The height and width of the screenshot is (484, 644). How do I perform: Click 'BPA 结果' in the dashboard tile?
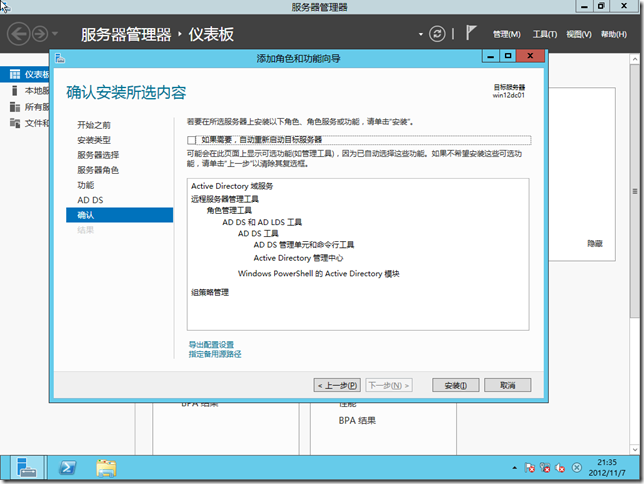[357, 421]
